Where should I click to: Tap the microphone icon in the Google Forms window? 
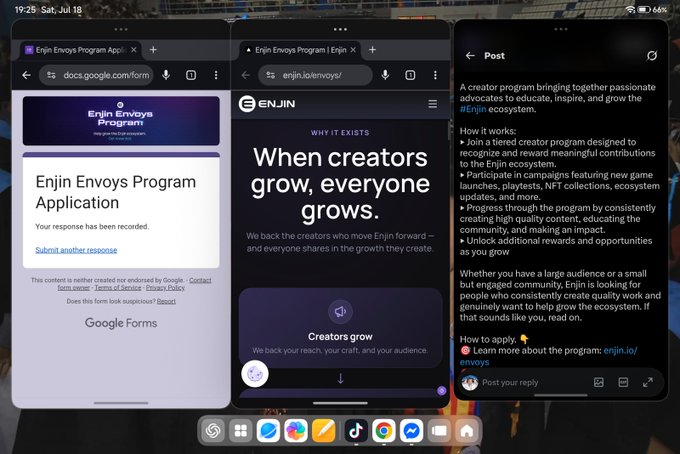coord(166,75)
